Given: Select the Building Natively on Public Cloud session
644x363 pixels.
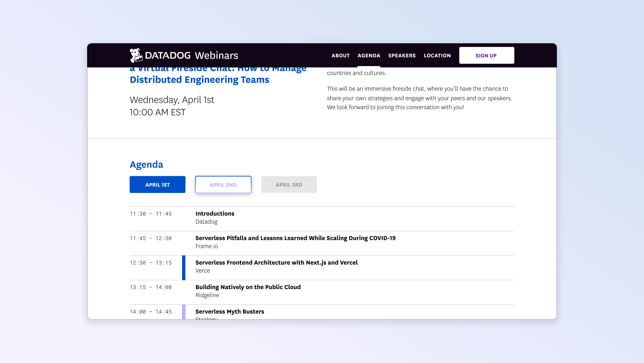Looking at the screenshot, I should pyautogui.click(x=248, y=287).
